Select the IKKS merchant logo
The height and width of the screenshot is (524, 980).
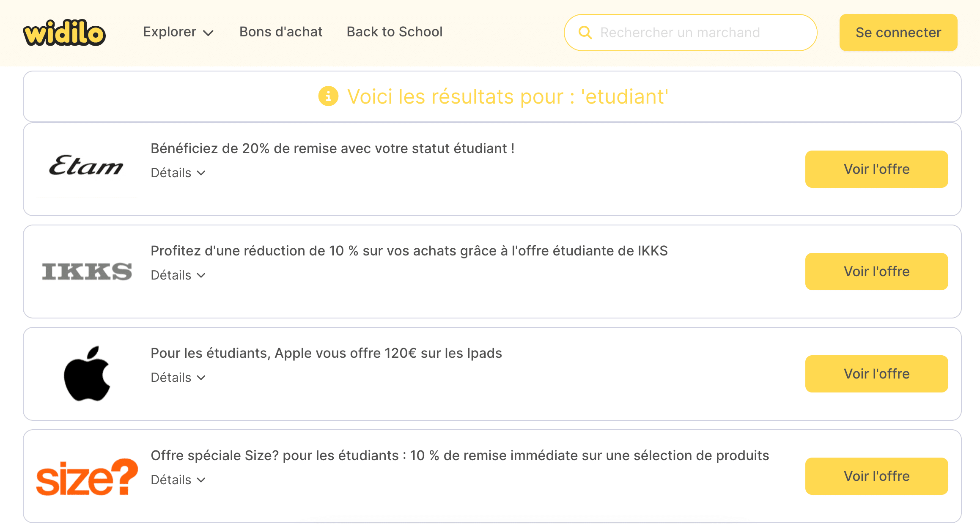[86, 271]
